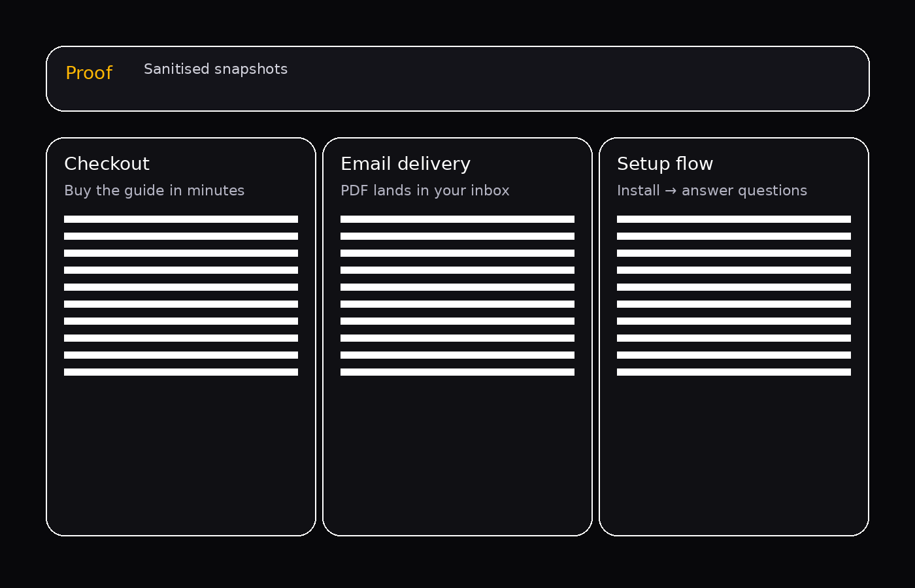
Task: Click the arrow symbol in Setup flow caption
Action: tap(671, 191)
